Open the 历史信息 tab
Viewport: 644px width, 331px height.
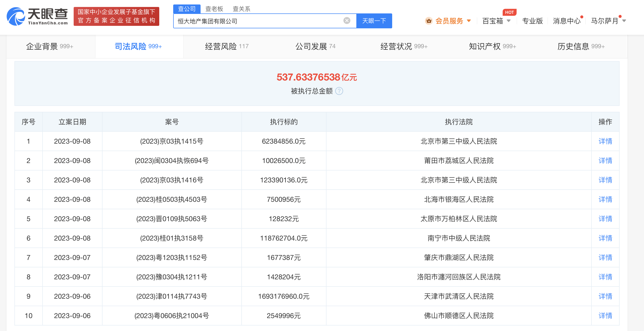pos(581,46)
